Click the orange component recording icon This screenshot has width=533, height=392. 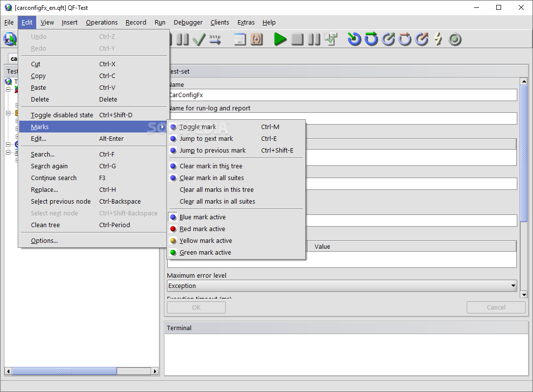[x=257, y=39]
